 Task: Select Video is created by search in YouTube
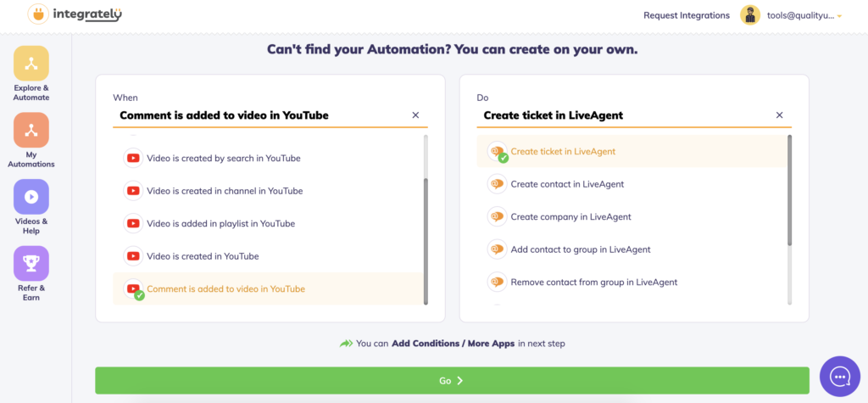(x=223, y=159)
